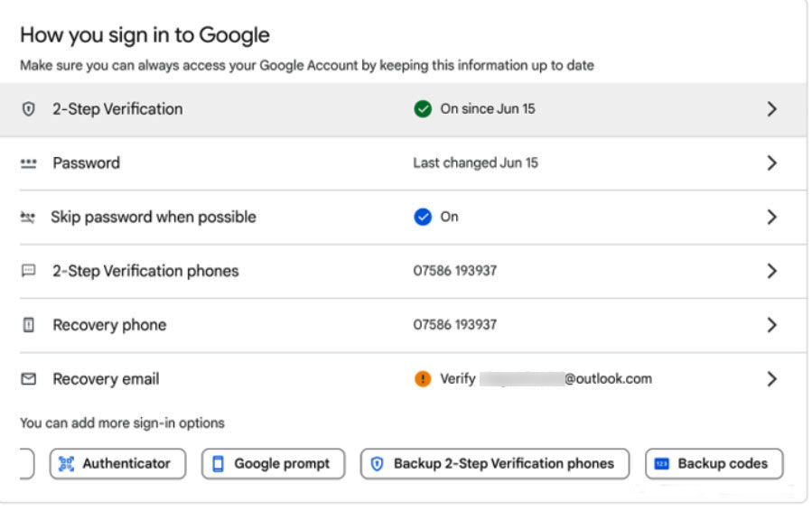Click the phone icon in Google prompt button
Image resolution: width=812 pixels, height=511 pixels.
point(218,464)
